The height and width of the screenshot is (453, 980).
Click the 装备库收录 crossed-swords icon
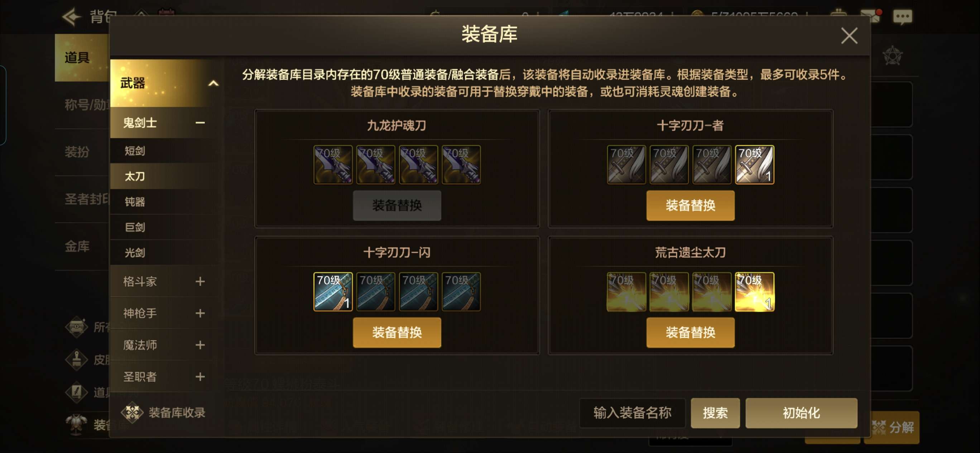tap(132, 412)
